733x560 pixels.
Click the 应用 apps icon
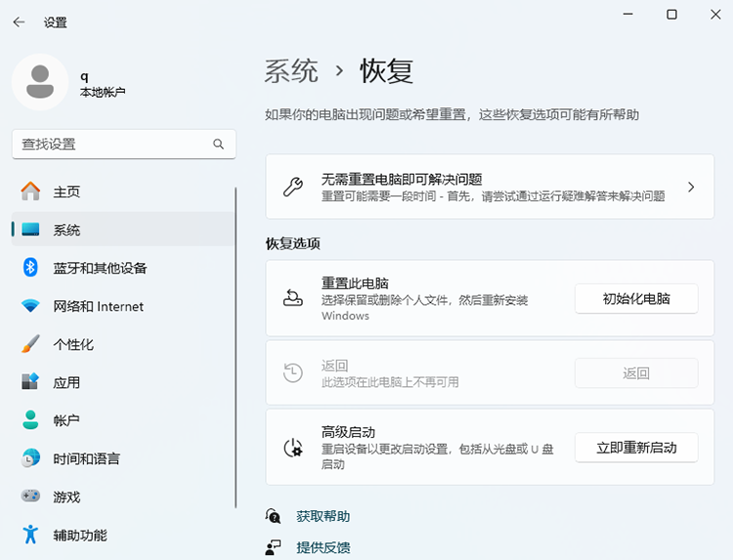tap(30, 382)
